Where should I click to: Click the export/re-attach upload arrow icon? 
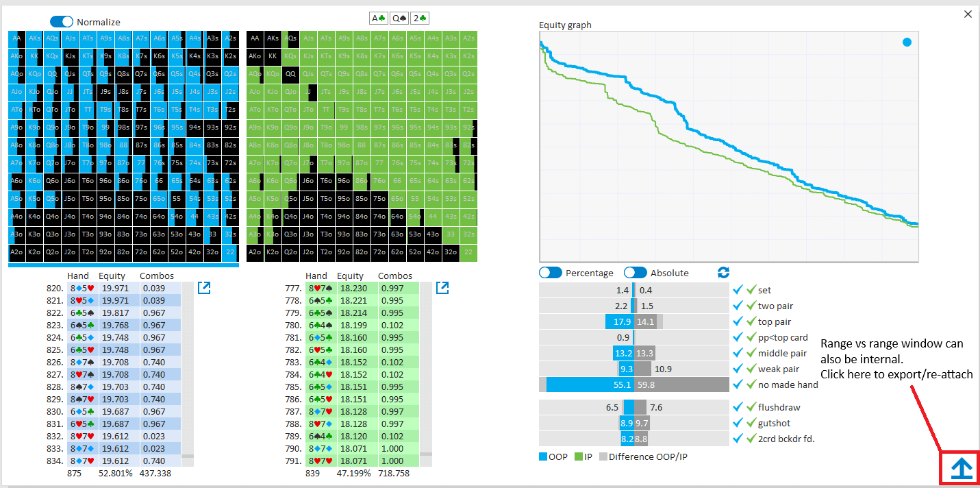point(962,468)
